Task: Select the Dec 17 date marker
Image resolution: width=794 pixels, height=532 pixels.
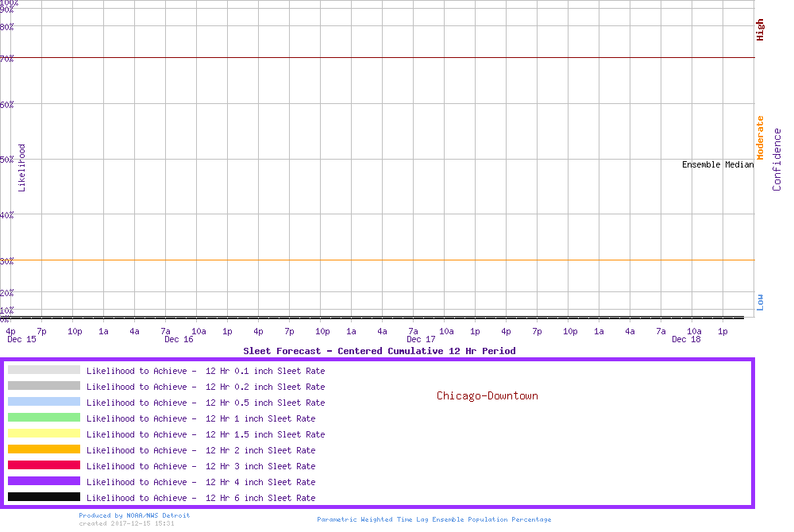Action: tap(421, 340)
